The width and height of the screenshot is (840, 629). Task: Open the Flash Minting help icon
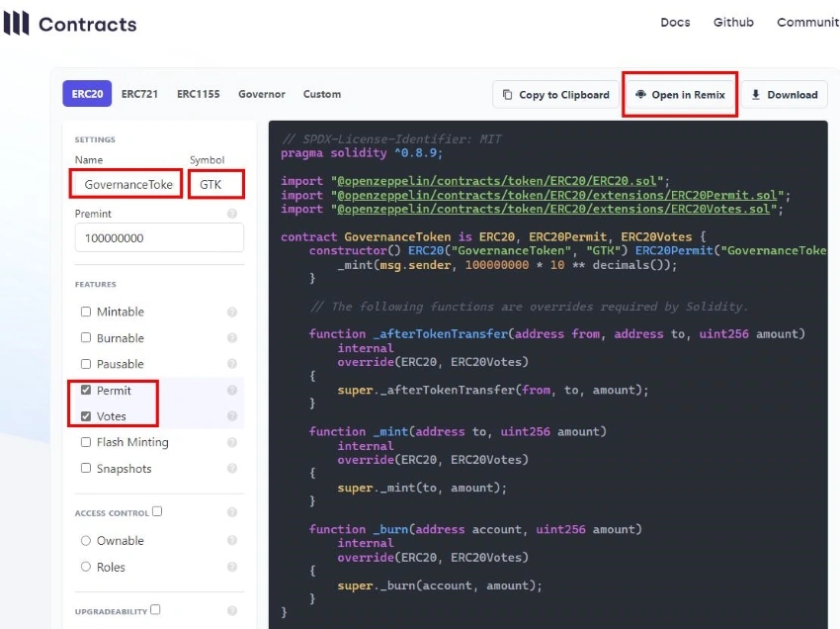click(x=232, y=442)
